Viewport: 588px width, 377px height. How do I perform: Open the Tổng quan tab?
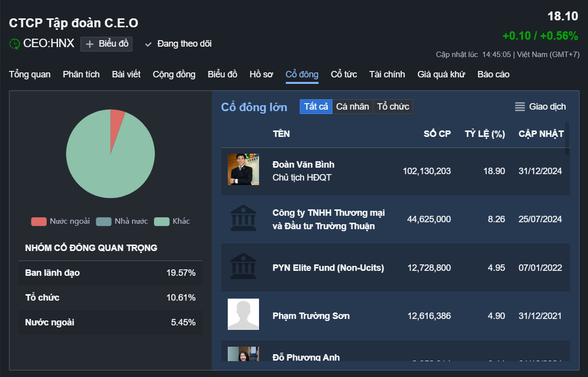(x=30, y=74)
